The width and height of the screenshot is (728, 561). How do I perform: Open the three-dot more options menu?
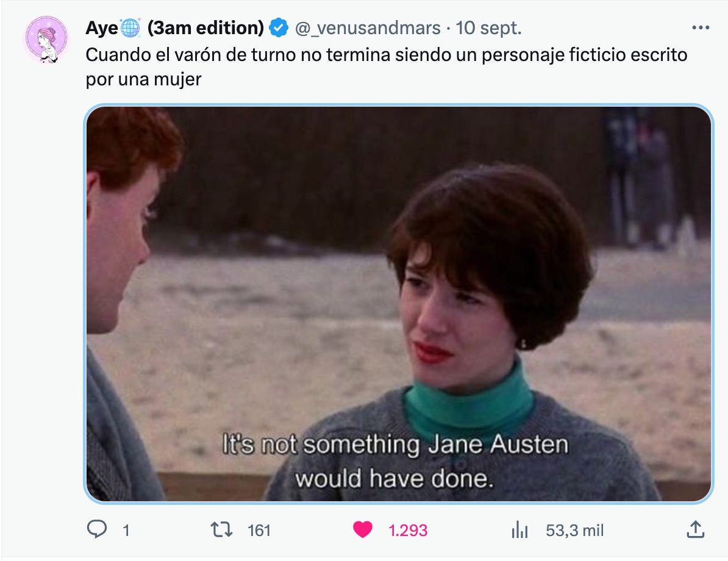pyautogui.click(x=700, y=28)
